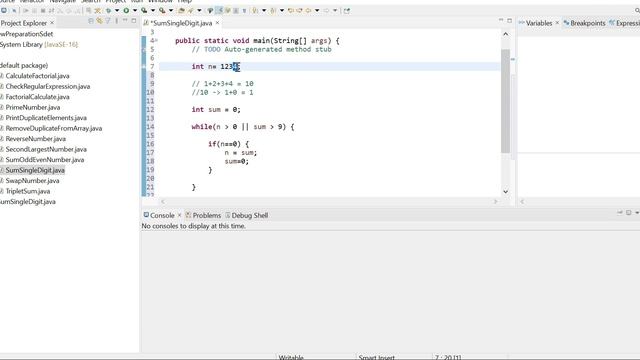The image size is (640, 360).
Task: Toggle the Pin Editor toolbar button
Action: (x=347, y=11)
